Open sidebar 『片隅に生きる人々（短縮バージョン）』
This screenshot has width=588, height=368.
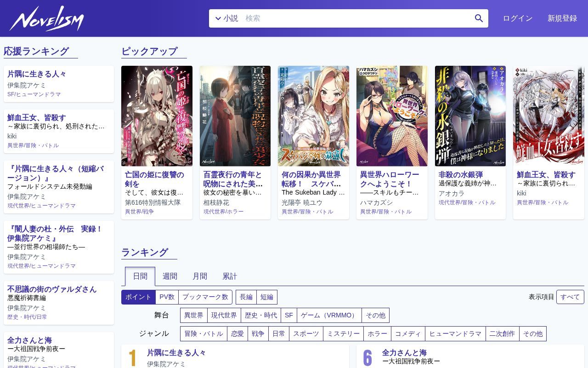pos(56,173)
